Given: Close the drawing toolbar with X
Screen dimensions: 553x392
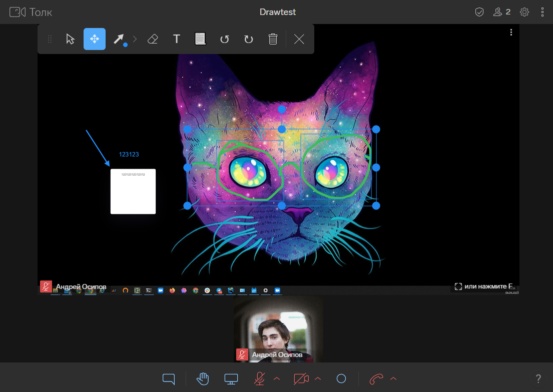Looking at the screenshot, I should click(x=299, y=39).
